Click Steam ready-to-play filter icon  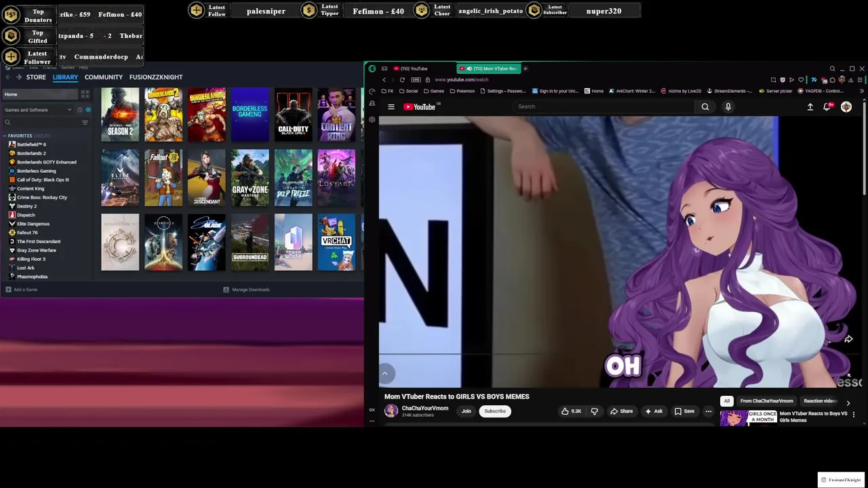coord(87,110)
